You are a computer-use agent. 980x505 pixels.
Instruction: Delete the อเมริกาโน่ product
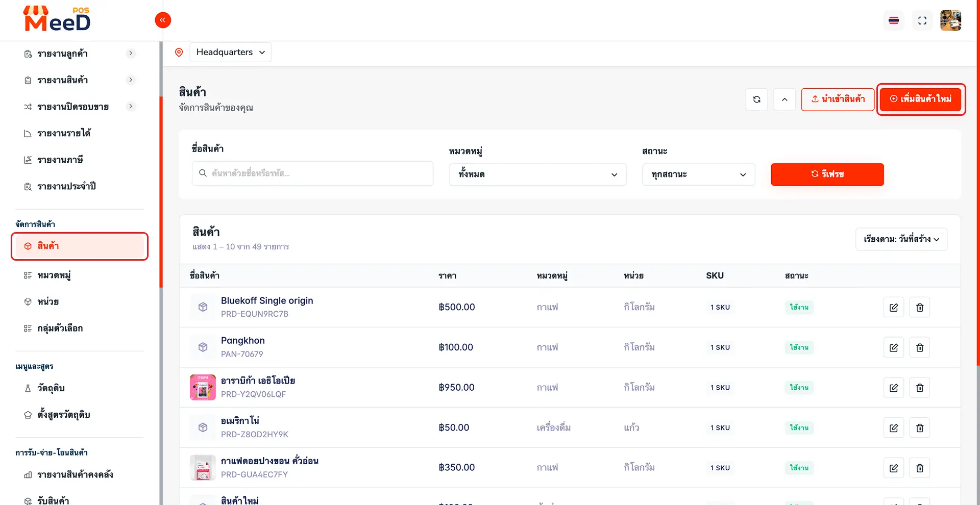pyautogui.click(x=920, y=428)
